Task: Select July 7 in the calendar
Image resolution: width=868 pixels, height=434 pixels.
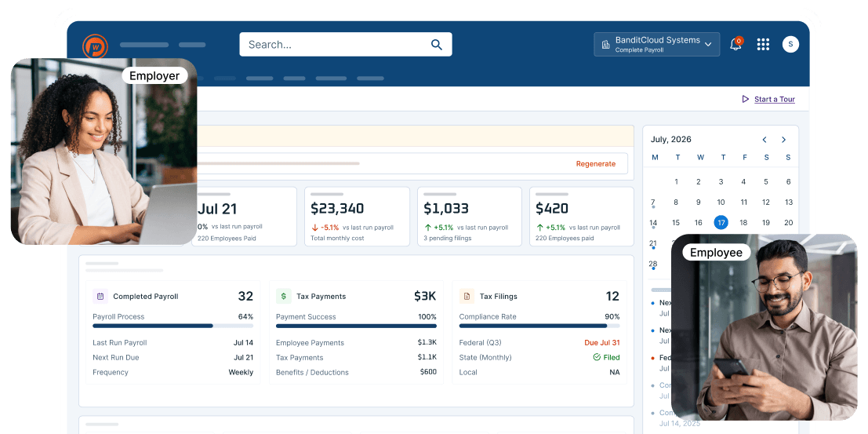Action: (653, 202)
